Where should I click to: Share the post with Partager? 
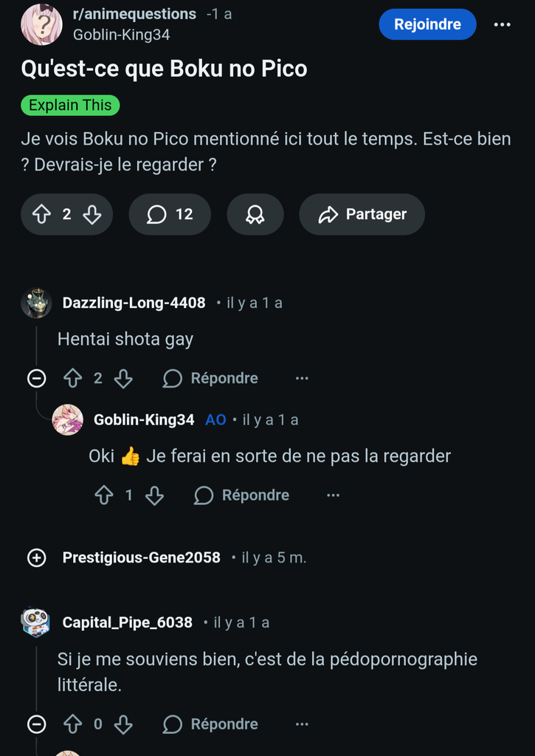(362, 214)
